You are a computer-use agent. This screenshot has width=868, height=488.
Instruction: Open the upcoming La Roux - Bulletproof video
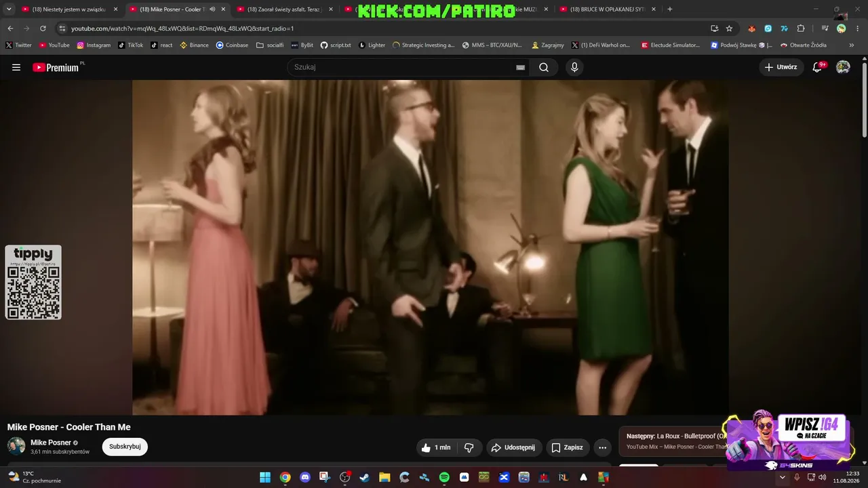pyautogui.click(x=677, y=441)
